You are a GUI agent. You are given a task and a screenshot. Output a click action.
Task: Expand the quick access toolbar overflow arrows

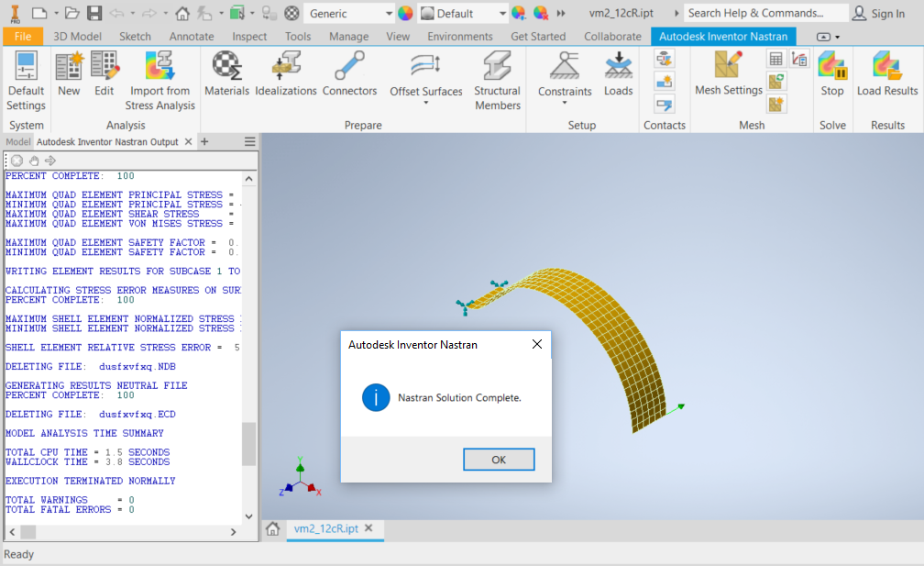coord(561,13)
